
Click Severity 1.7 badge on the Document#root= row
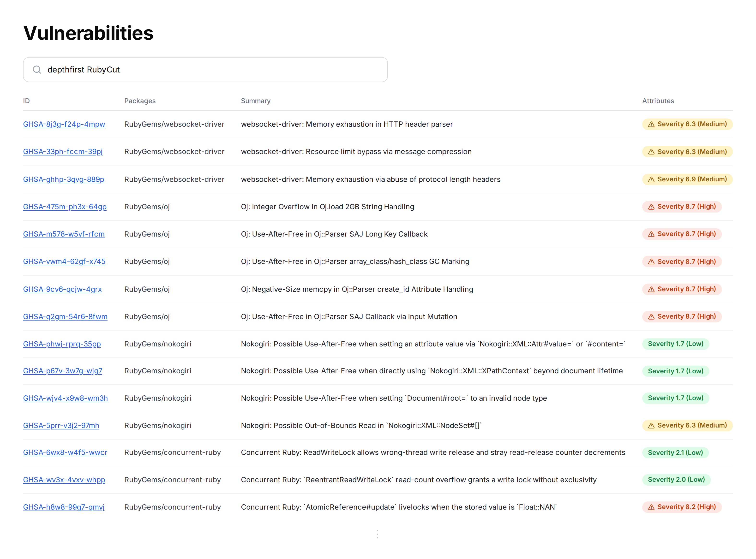click(x=675, y=398)
